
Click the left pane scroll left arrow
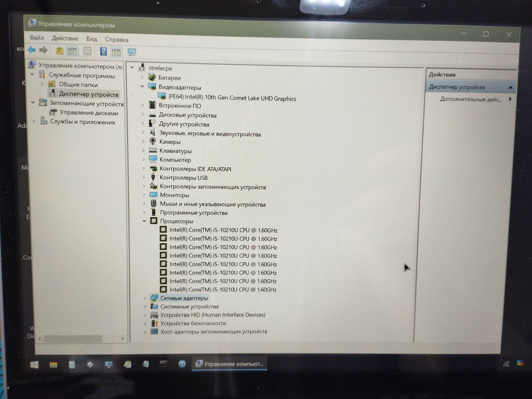click(x=40, y=339)
